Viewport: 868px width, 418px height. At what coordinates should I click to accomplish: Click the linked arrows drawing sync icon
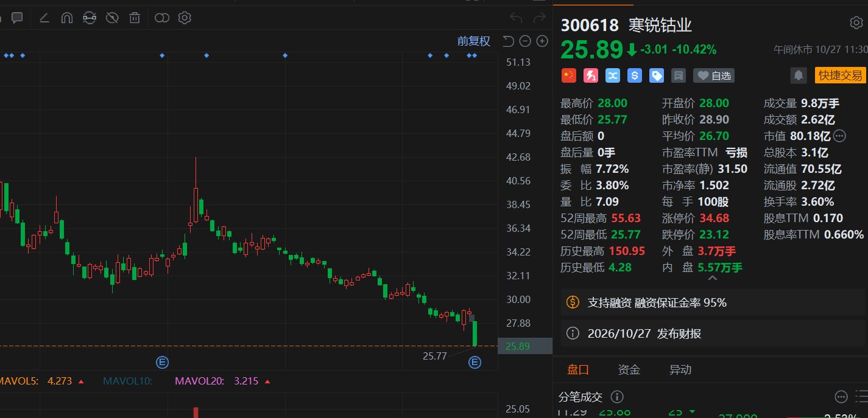click(x=90, y=18)
